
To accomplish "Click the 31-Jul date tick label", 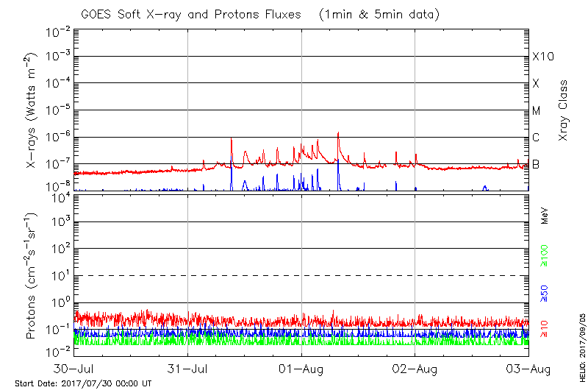I will (188, 367).
